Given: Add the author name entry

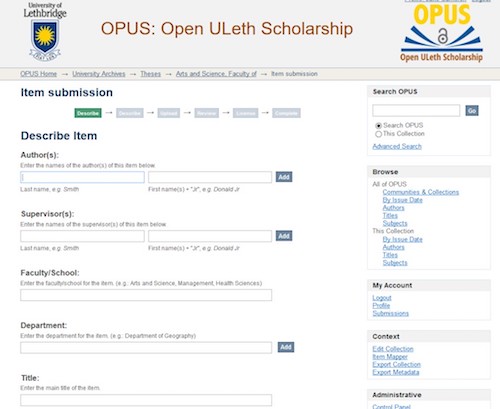Looking at the screenshot, I should coord(284,177).
